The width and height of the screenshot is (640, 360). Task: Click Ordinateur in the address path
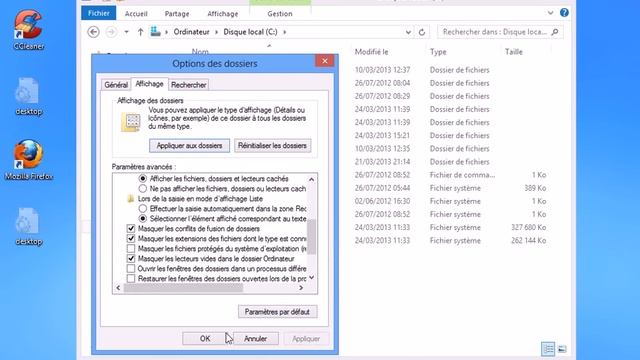(x=191, y=32)
